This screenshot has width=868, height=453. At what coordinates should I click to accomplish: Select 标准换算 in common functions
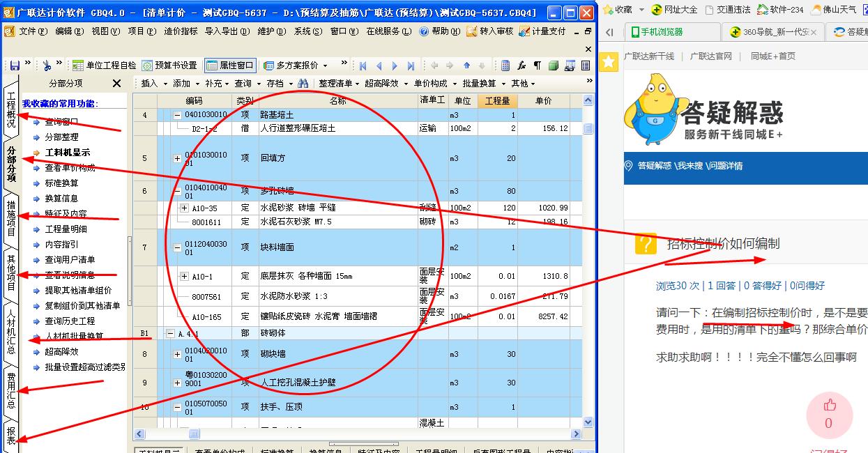pos(61,183)
